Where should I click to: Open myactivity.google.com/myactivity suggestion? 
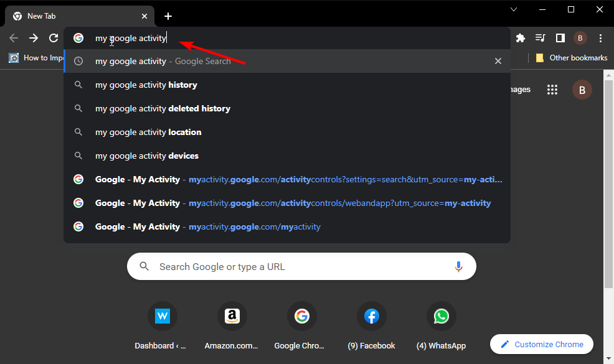tap(287, 226)
